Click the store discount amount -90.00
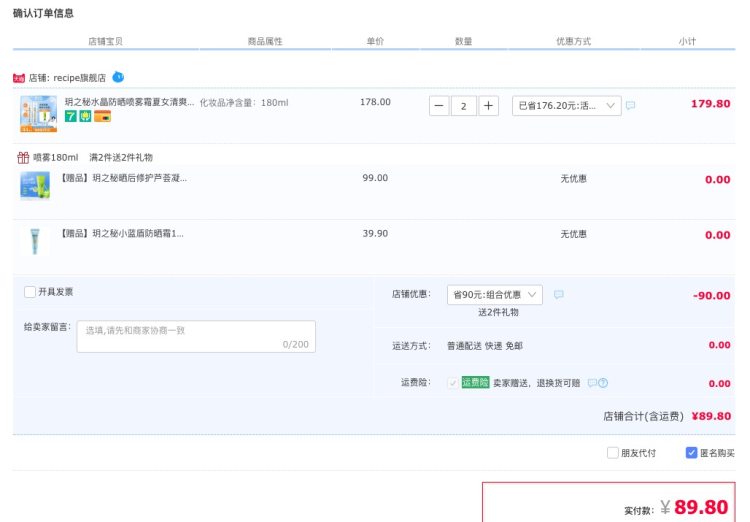750x522 pixels. point(712,296)
